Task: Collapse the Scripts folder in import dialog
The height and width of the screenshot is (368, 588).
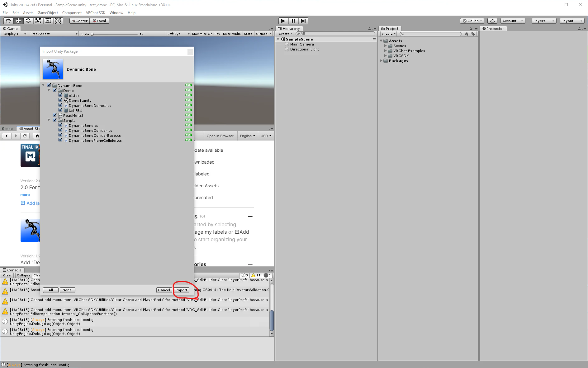Action: click(x=49, y=120)
